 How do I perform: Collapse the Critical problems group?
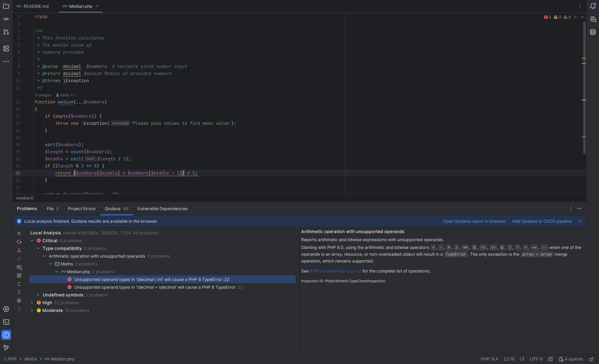click(32, 241)
